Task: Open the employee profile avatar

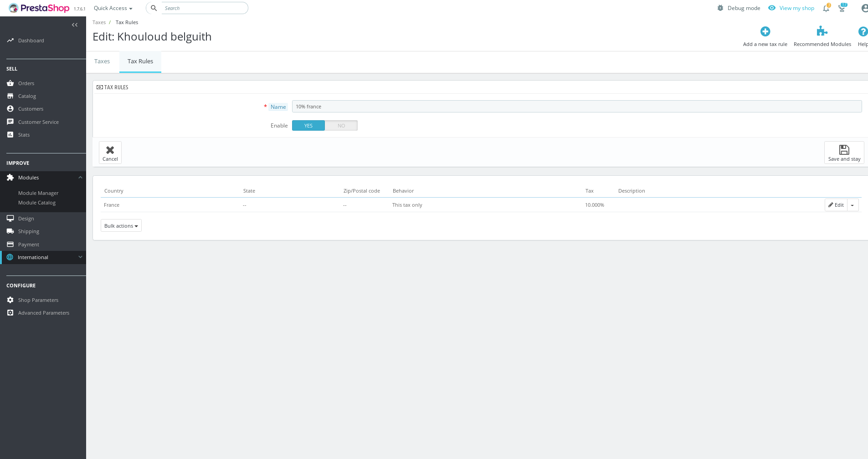Action: point(864,8)
